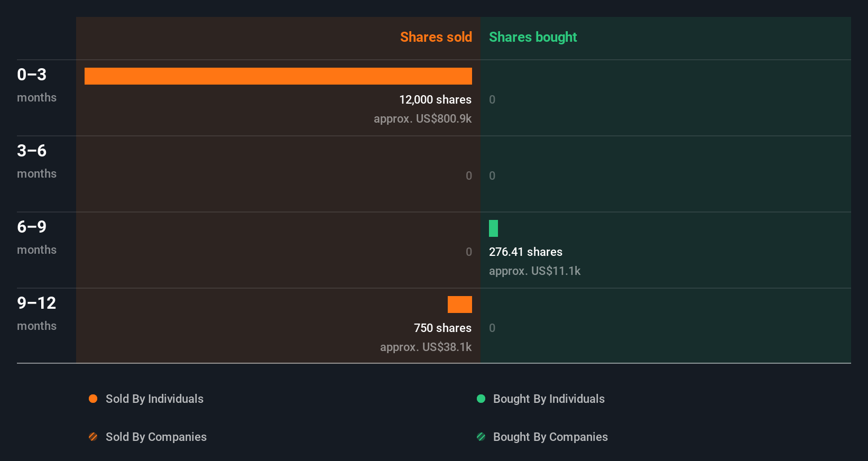The height and width of the screenshot is (461, 868).
Task: Click the 6–9 months row label
Action: click(36, 237)
